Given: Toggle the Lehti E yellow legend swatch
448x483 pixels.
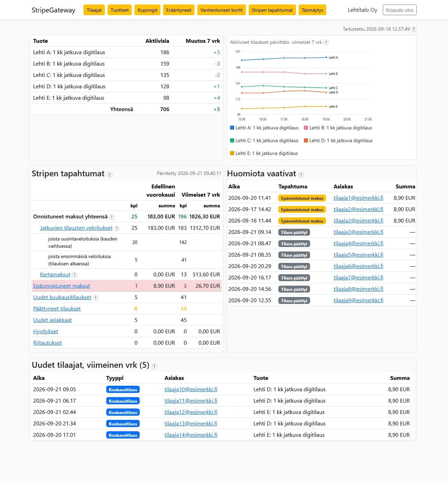Looking at the screenshot, I should [x=232, y=153].
